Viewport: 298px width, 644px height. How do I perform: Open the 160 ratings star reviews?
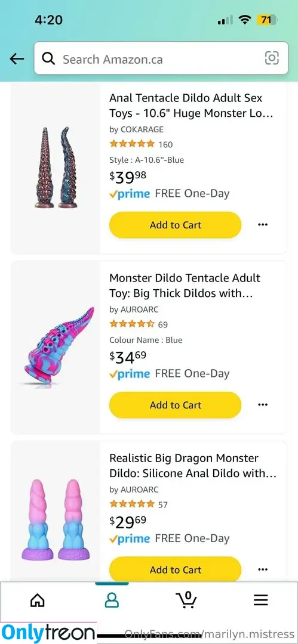click(x=141, y=144)
